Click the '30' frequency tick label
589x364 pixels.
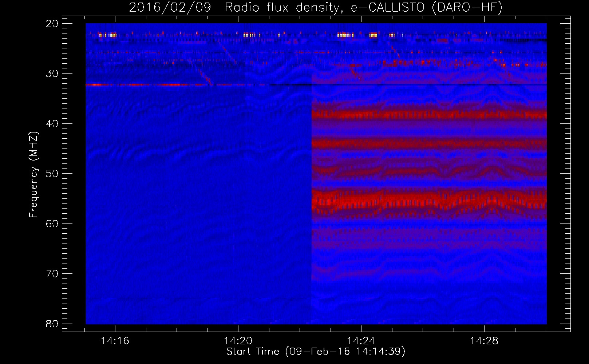(52, 74)
